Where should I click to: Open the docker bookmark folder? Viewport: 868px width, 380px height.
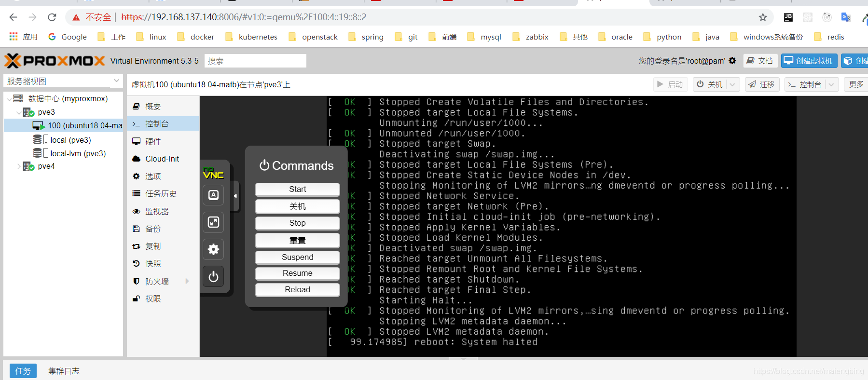[x=196, y=37]
